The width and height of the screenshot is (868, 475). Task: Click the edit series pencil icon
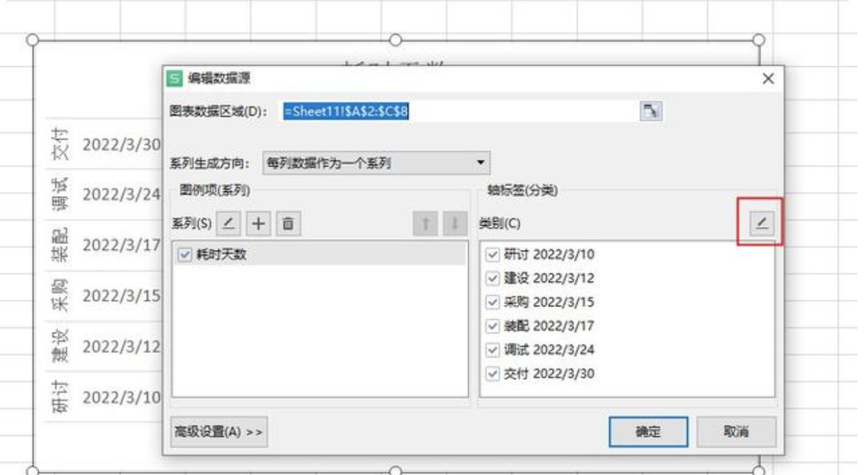[x=227, y=223]
